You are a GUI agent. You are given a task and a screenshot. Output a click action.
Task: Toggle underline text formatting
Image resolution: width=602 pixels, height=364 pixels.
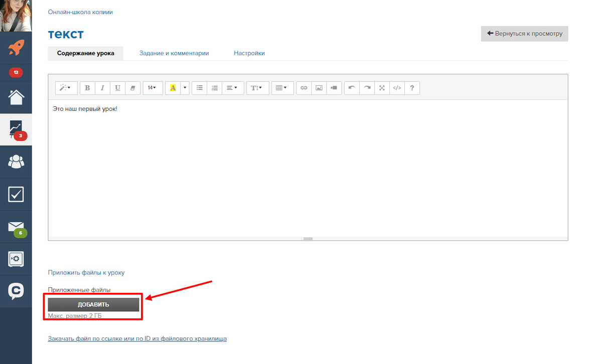tap(117, 88)
